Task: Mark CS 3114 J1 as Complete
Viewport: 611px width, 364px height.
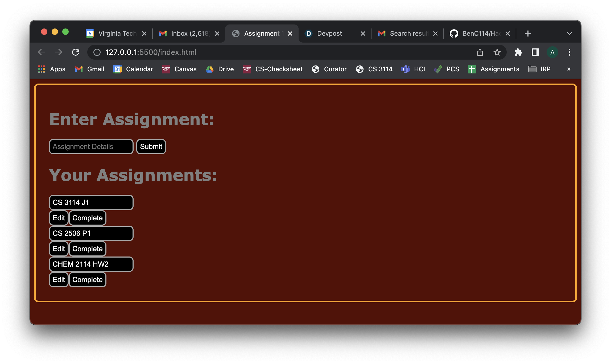Action: [87, 218]
